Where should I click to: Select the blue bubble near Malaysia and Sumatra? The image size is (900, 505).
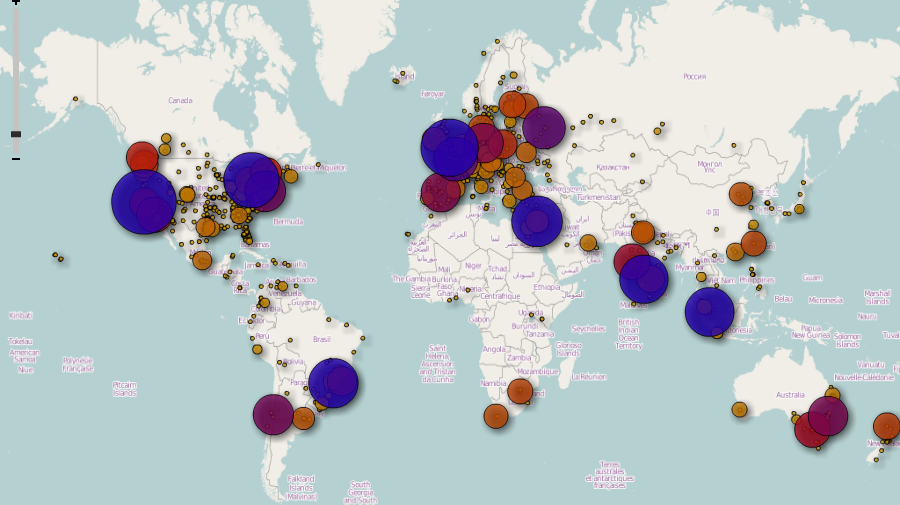pos(709,312)
